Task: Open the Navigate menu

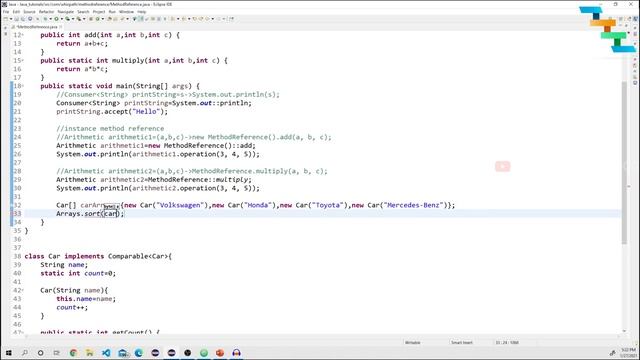Action: pos(66,12)
